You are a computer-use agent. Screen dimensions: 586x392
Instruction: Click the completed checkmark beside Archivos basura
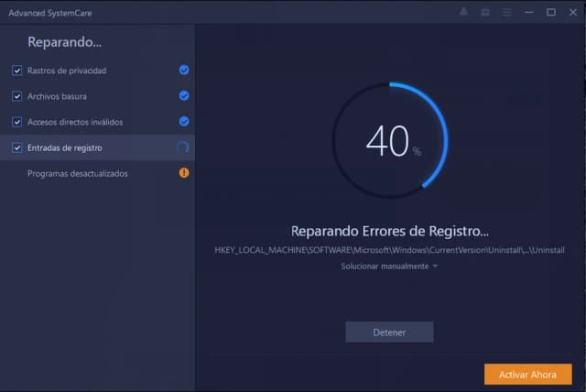click(x=183, y=95)
